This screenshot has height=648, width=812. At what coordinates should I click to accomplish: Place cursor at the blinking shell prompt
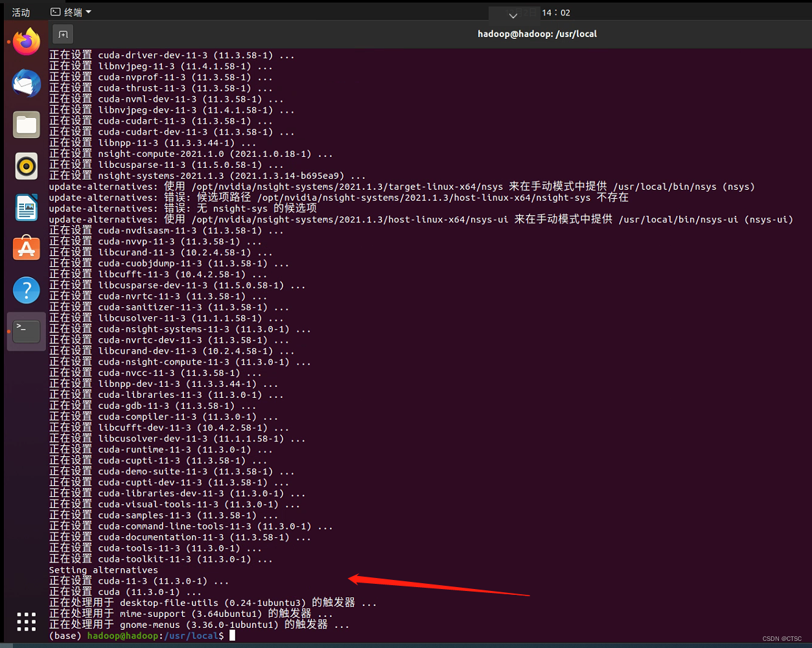pyautogui.click(x=232, y=636)
